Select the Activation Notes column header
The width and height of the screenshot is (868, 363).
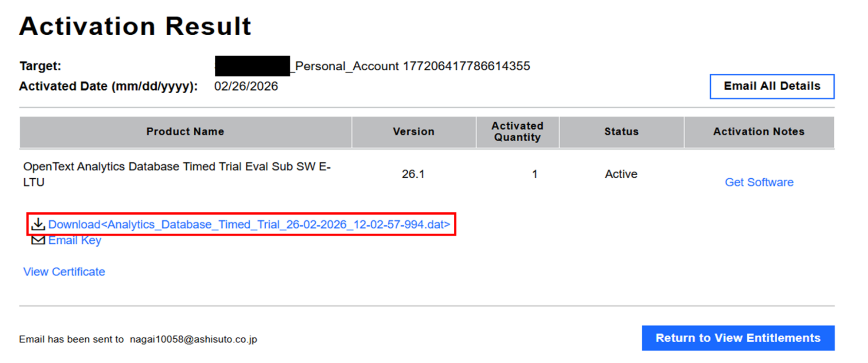[759, 132]
